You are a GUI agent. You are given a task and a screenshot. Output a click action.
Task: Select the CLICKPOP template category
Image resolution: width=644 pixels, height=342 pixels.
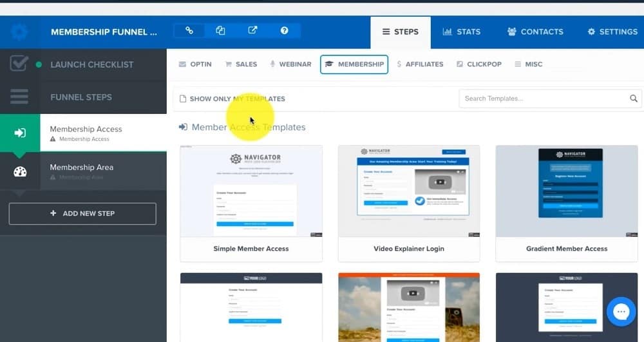pos(479,64)
